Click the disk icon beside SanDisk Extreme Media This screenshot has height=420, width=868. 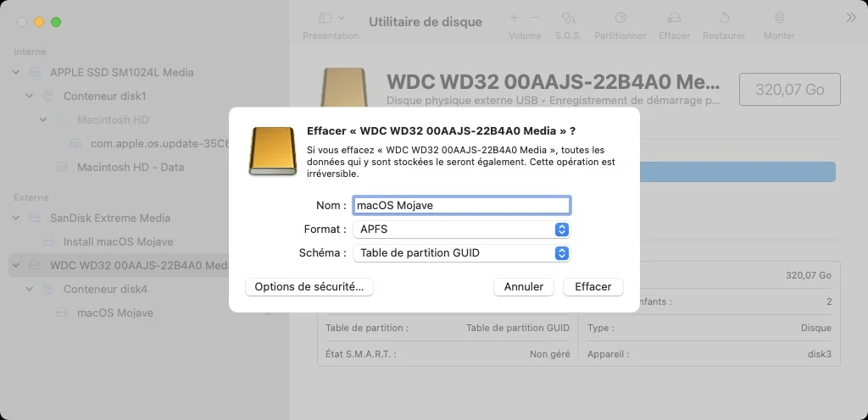(x=35, y=218)
